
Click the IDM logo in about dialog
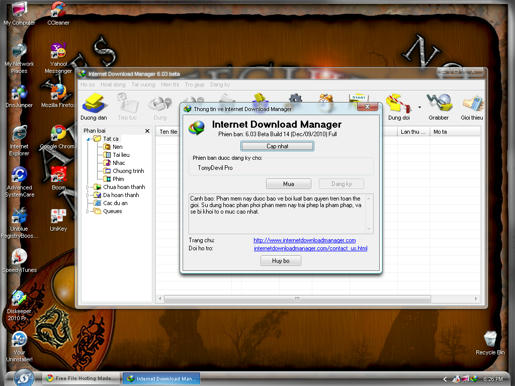(x=197, y=128)
